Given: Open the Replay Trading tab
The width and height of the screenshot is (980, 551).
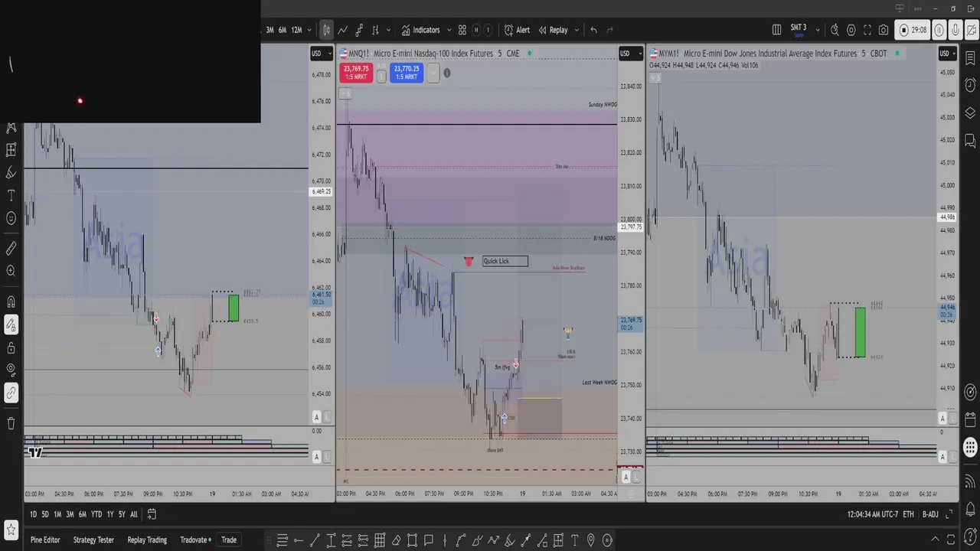Looking at the screenshot, I should point(147,540).
